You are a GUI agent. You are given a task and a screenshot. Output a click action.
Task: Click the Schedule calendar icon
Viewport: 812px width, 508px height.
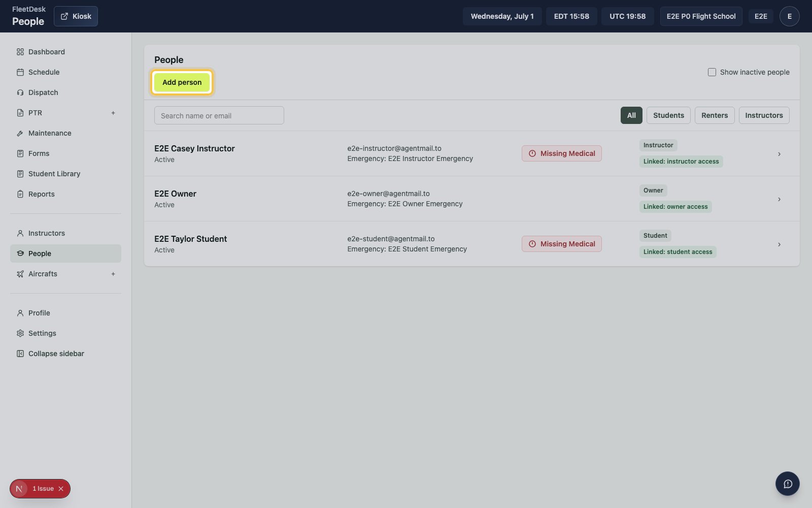click(20, 72)
